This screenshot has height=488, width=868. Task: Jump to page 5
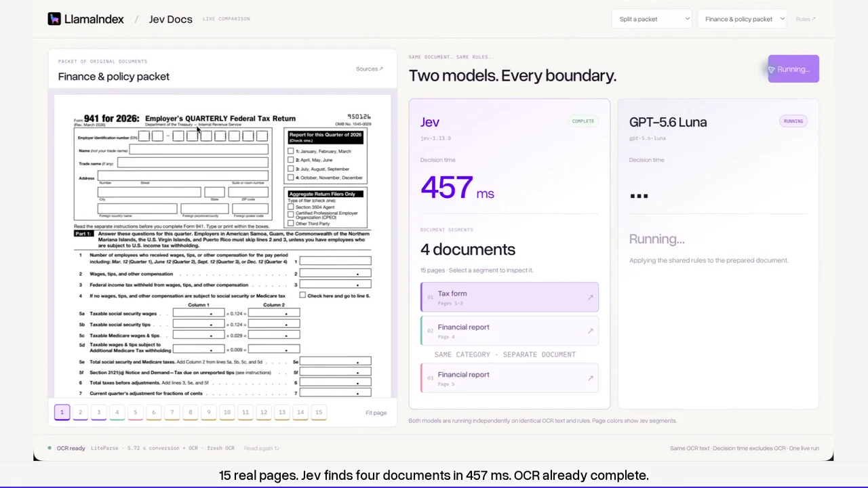(135, 412)
